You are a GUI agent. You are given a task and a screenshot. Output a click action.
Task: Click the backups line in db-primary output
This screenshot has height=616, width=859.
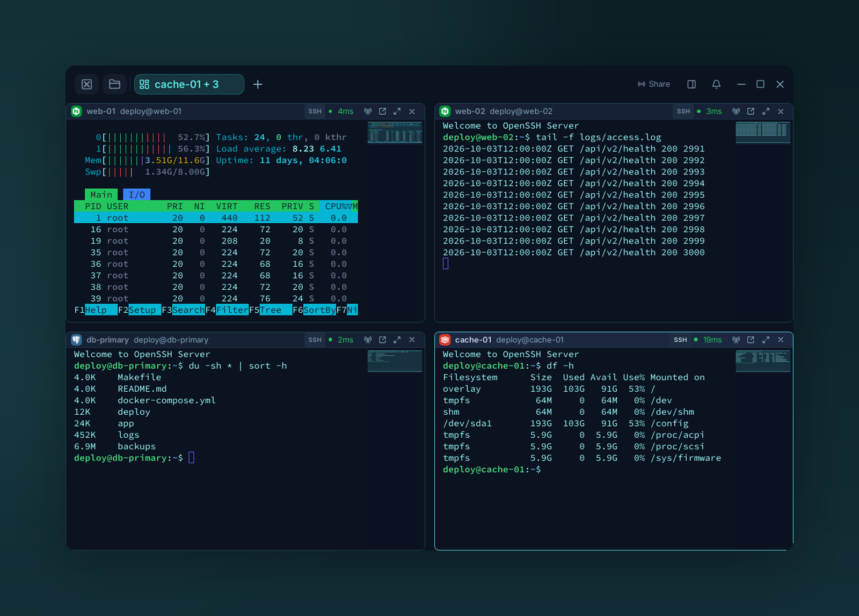(115, 446)
